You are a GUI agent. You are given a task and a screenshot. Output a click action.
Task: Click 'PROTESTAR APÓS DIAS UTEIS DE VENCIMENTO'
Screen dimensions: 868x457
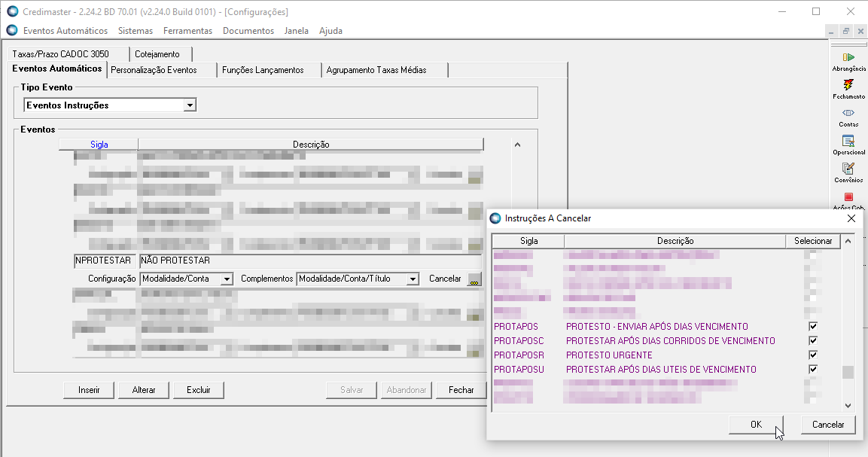pos(661,370)
